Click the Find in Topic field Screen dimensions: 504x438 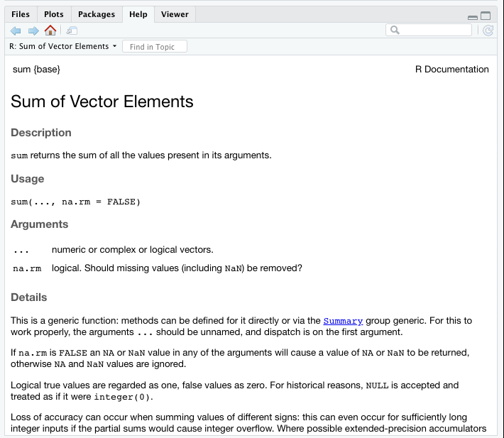pyautogui.click(x=154, y=47)
